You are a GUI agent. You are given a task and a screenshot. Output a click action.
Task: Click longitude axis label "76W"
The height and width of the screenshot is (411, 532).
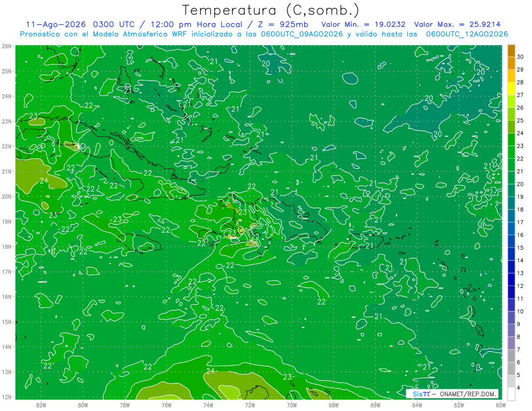coord(166,405)
